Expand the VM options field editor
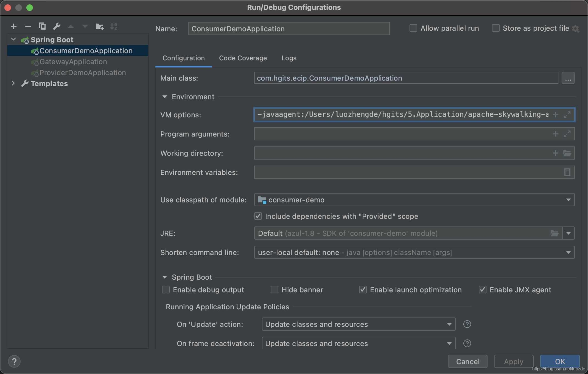588x374 pixels. 567,115
